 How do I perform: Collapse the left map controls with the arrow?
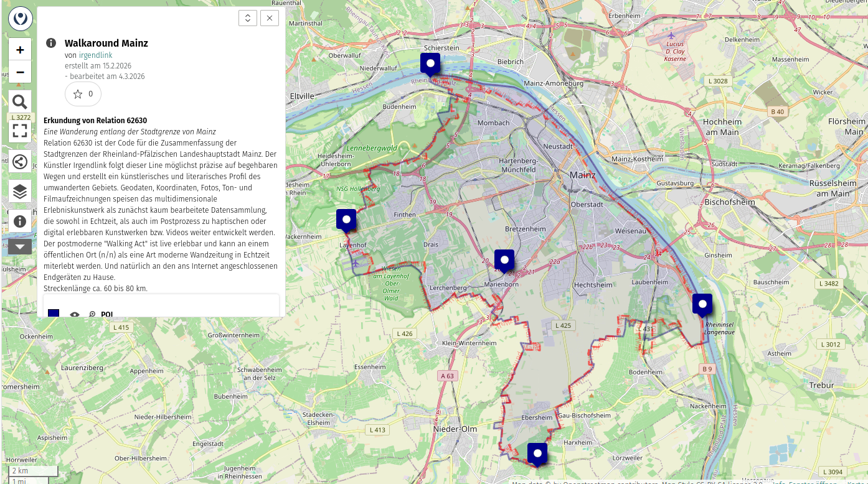tap(19, 246)
